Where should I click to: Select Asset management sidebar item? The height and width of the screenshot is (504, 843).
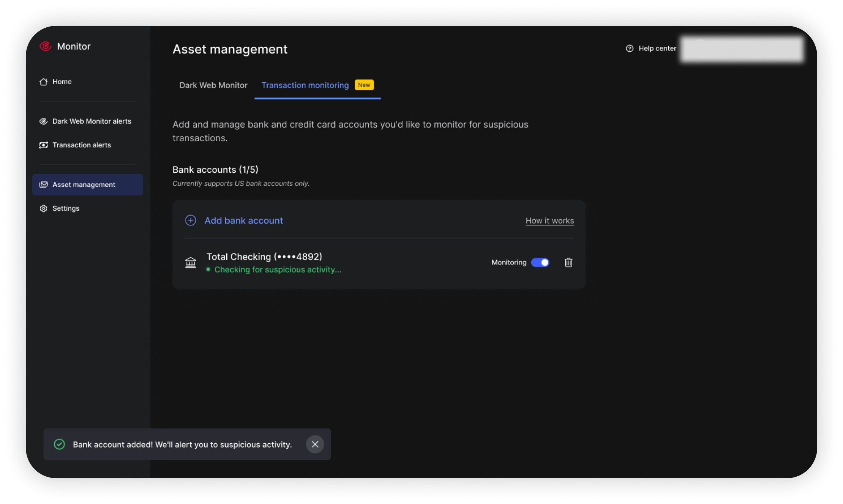tap(88, 184)
